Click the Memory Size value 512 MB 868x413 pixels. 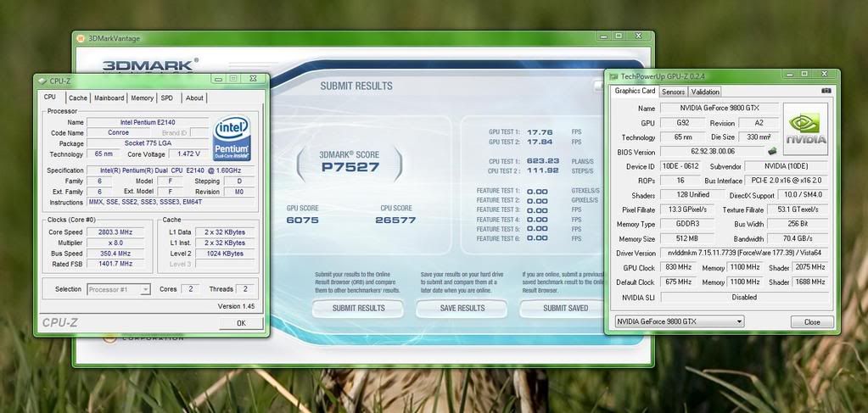click(687, 238)
